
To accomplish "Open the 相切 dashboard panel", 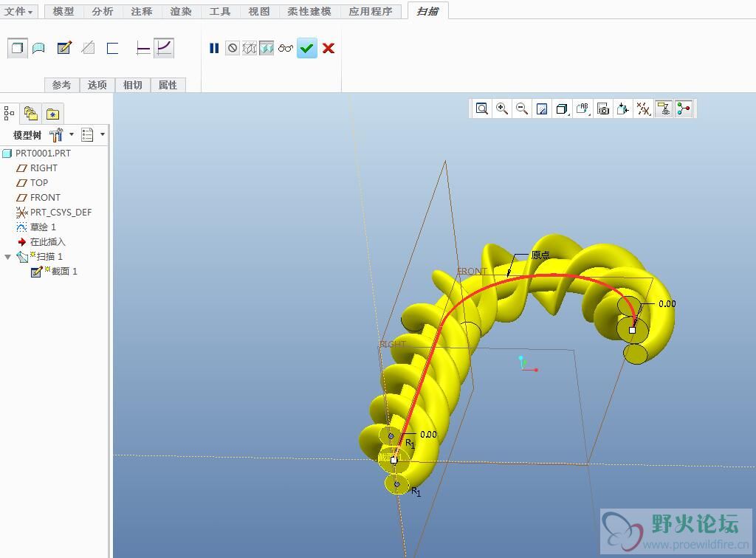I will [133, 85].
